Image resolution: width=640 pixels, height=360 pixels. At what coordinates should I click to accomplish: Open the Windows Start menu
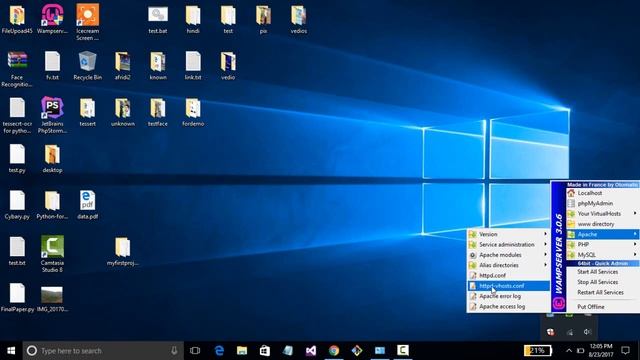pos(11,351)
